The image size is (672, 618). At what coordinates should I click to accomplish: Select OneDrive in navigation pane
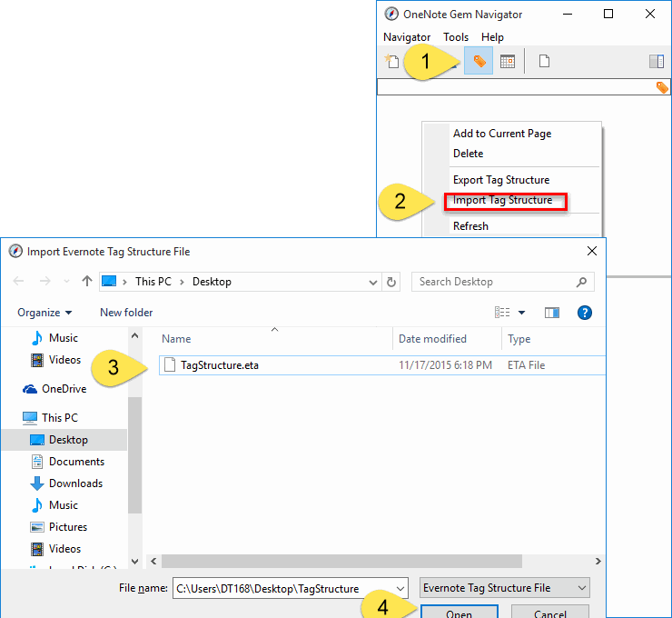coord(64,389)
